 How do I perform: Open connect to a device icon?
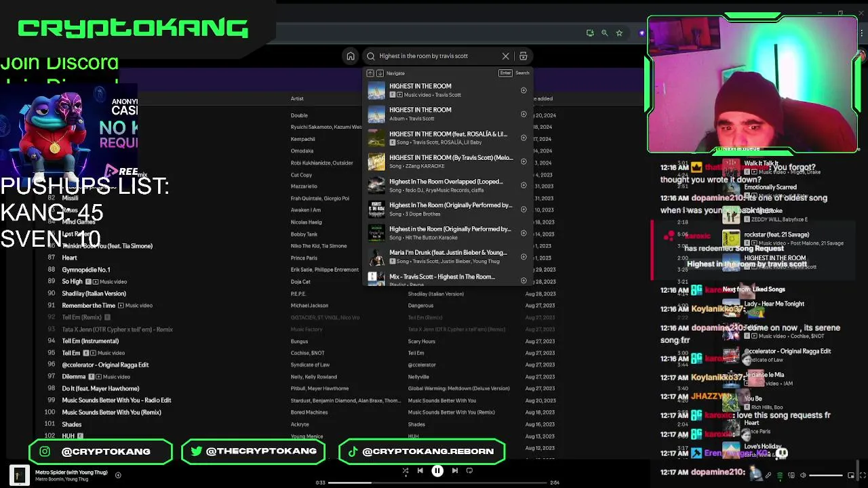tap(791, 475)
